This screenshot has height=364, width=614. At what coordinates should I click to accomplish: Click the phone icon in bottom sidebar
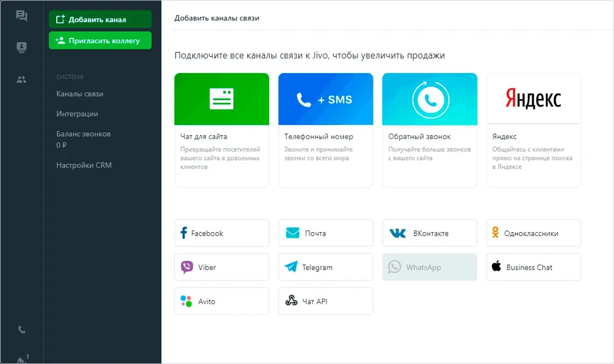[21, 330]
